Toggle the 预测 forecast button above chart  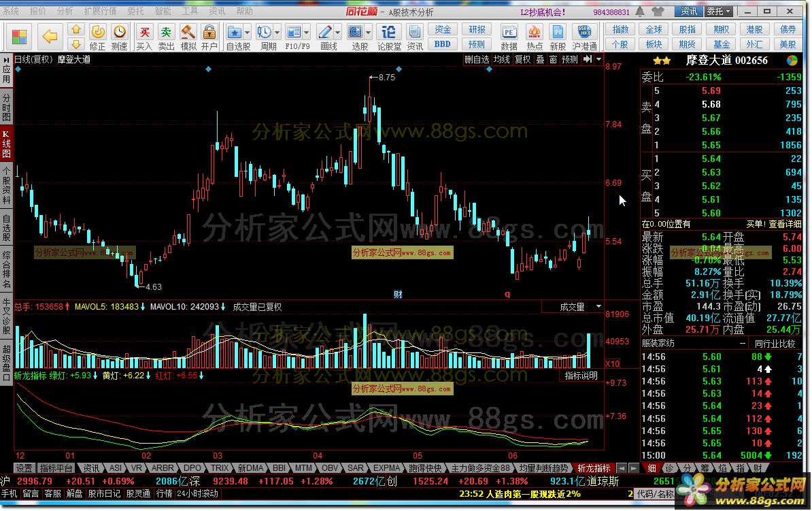click(x=570, y=60)
